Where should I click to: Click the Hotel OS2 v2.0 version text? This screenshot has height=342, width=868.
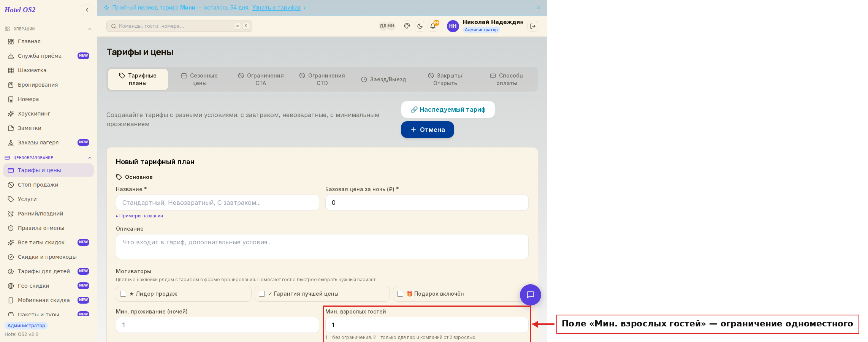[x=22, y=334]
